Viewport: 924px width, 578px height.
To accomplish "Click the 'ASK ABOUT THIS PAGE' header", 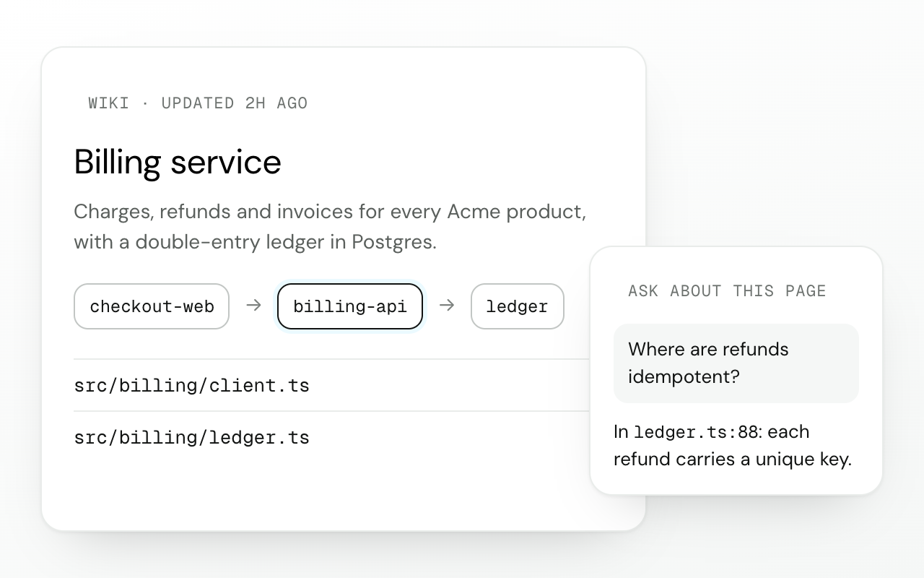I will (x=727, y=291).
